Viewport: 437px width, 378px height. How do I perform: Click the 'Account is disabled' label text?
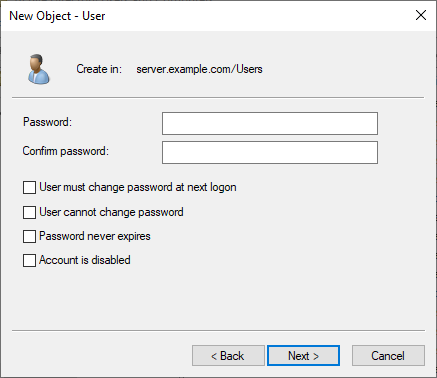click(85, 260)
